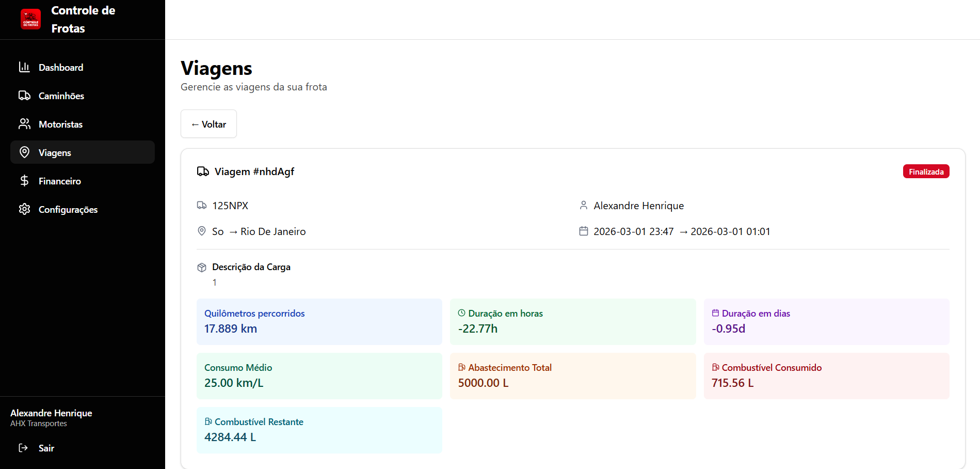This screenshot has width=980, height=469.
Task: Click the truck icon beside Viagem #nhdAgf
Action: coord(203,171)
